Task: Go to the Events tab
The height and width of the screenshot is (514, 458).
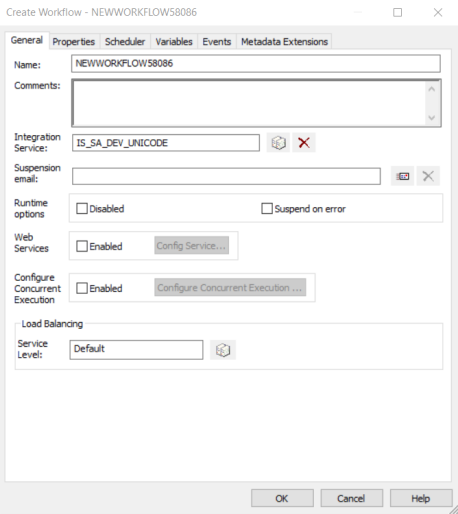Action: click(x=217, y=42)
